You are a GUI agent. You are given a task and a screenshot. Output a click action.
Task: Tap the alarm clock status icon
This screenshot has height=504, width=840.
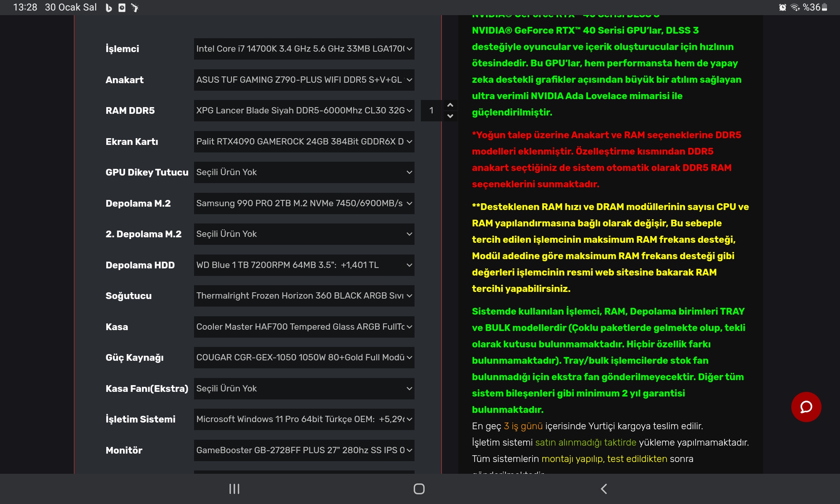click(x=782, y=8)
